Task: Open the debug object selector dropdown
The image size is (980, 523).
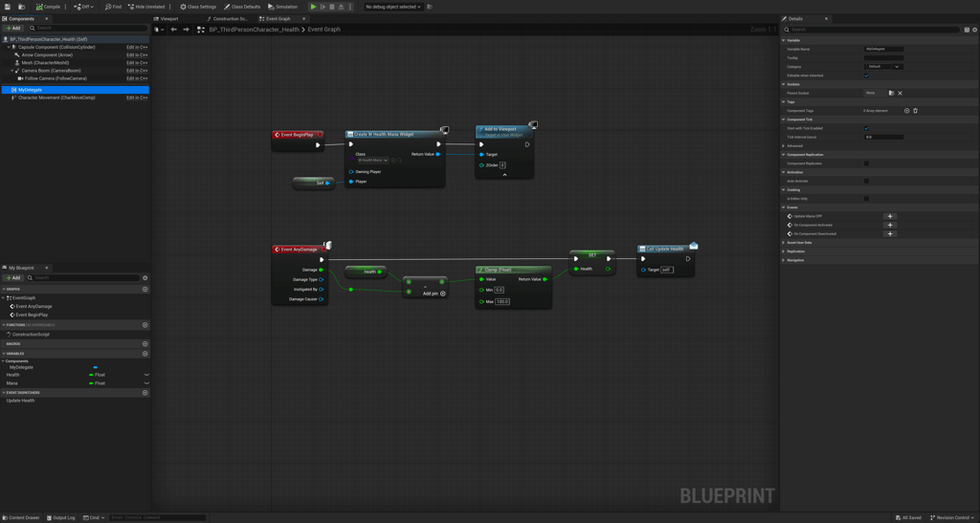Action: (393, 7)
